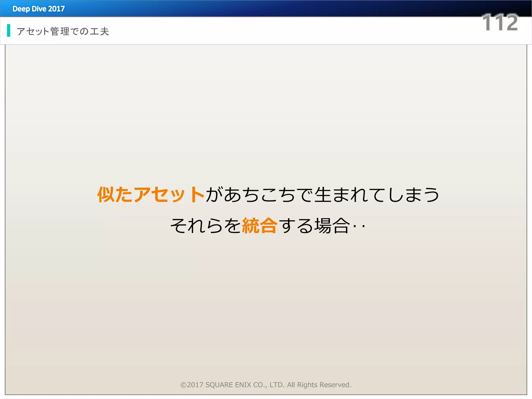This screenshot has height=399, width=532.
Task: Click the © symbol in the footer
Action: (x=183, y=385)
